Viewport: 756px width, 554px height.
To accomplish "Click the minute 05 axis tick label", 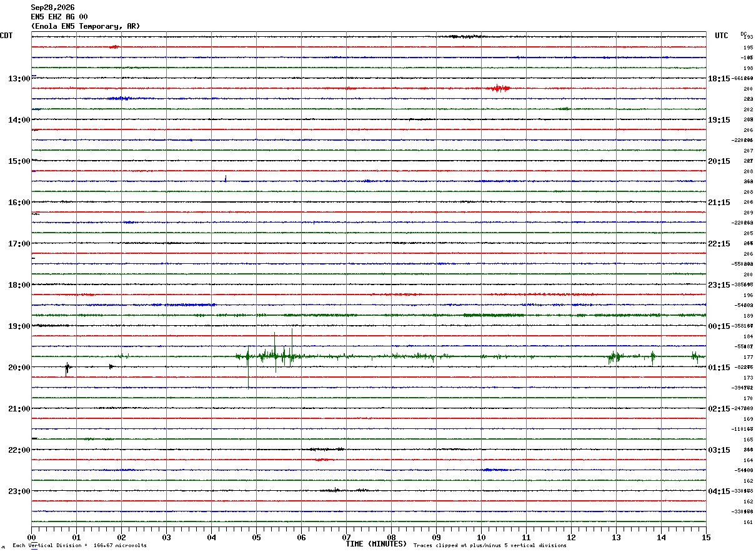I will click(x=256, y=538).
